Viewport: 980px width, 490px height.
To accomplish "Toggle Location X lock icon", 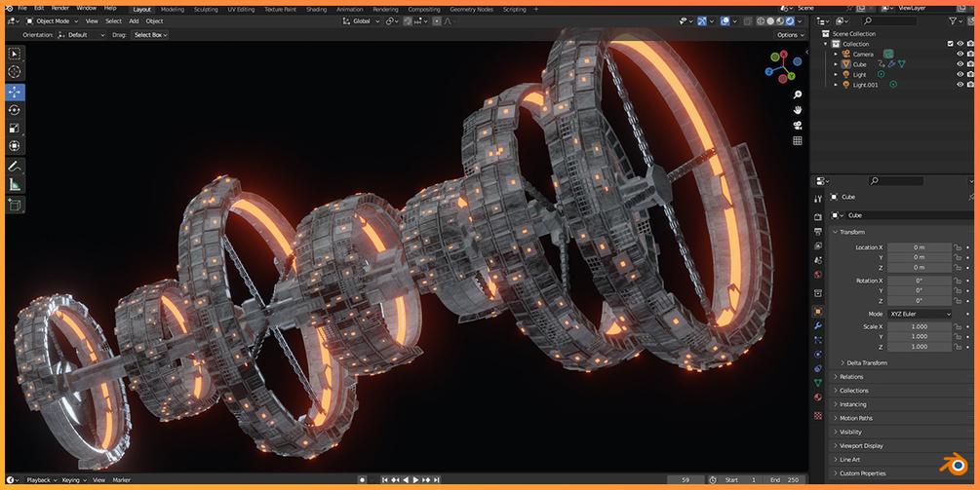I will 958,247.
